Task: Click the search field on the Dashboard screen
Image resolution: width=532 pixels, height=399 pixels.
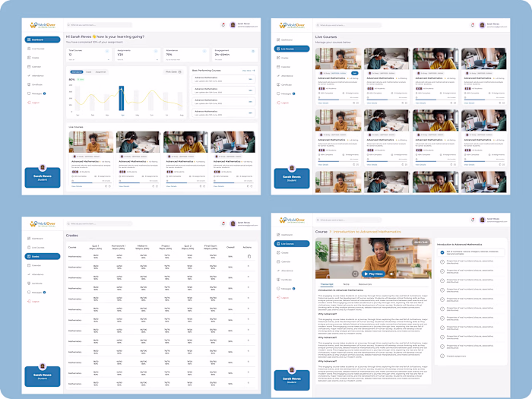Action: (99, 25)
